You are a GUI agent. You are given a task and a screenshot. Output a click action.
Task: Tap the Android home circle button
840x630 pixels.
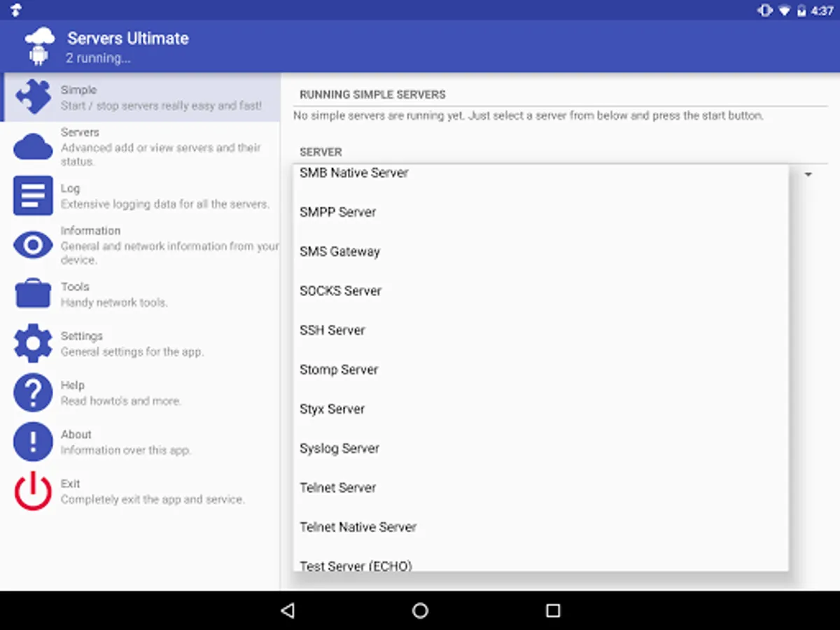pyautogui.click(x=420, y=610)
